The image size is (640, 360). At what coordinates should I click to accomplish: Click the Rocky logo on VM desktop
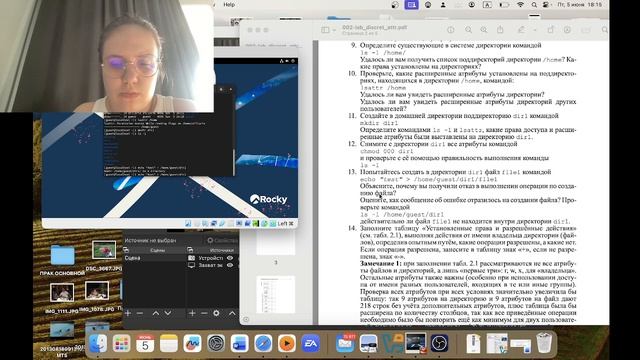269,199
